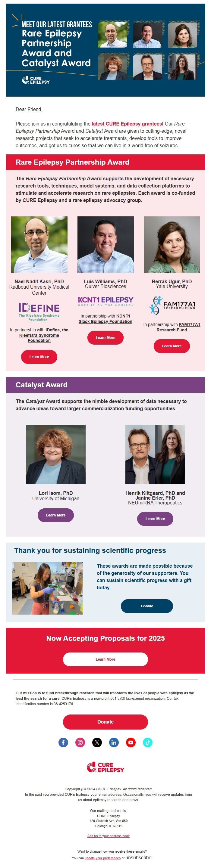Viewport: 211px width, 868px height.
Task: Open the KCNT1 Slack Epilepsy Foundation link
Action: click(x=105, y=319)
